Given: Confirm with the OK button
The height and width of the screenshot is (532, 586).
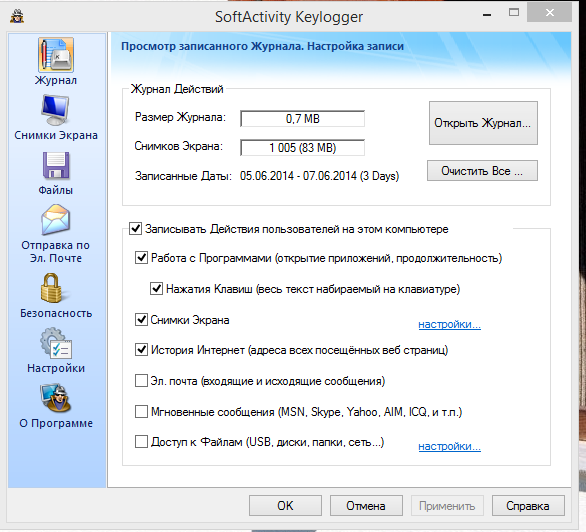Looking at the screenshot, I should click(286, 505).
